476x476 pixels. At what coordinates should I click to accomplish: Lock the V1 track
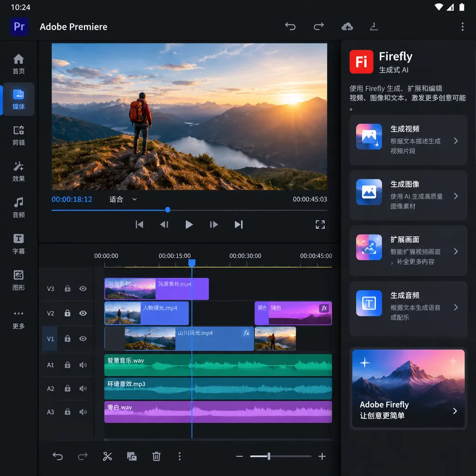[67, 338]
